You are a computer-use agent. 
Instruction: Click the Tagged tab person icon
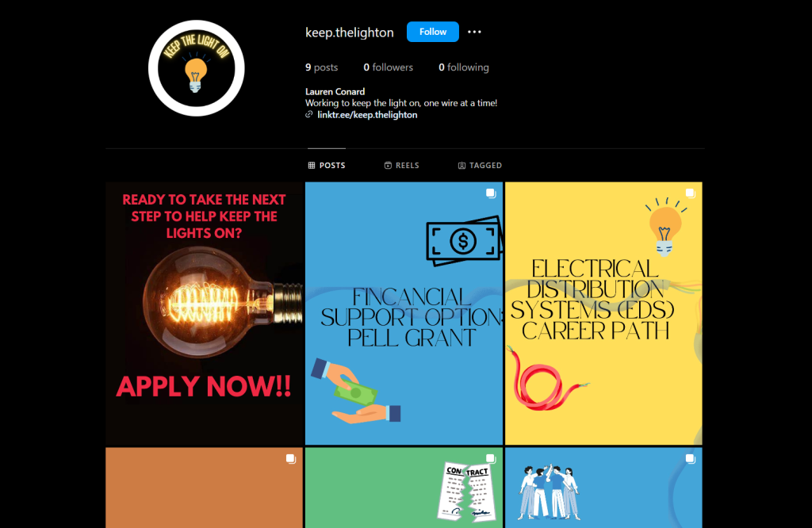[462, 165]
